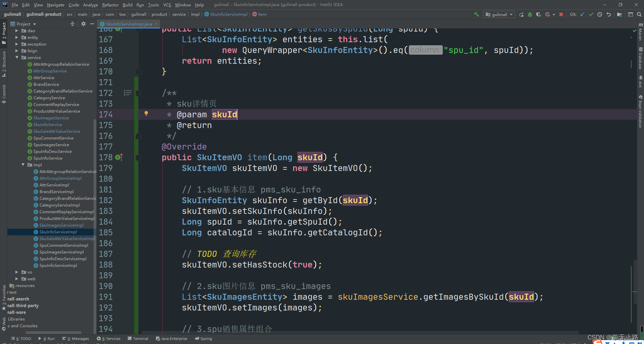Open the gulimall run configuration dropdown
644x344 pixels.
click(x=499, y=14)
